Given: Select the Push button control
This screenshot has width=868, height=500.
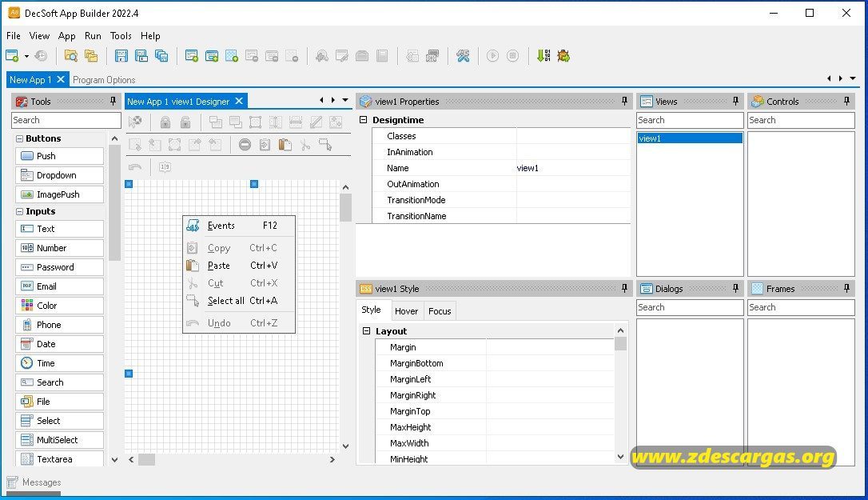Looking at the screenshot, I should coord(60,156).
